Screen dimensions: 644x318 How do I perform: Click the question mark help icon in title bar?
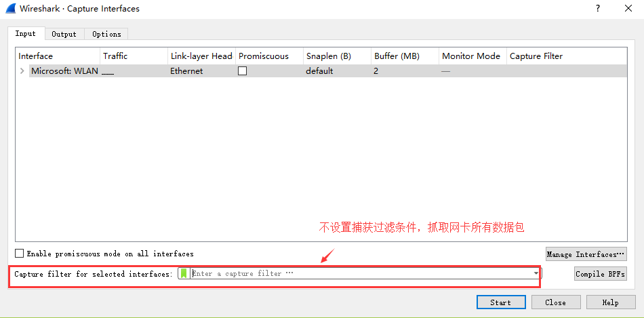point(598,8)
